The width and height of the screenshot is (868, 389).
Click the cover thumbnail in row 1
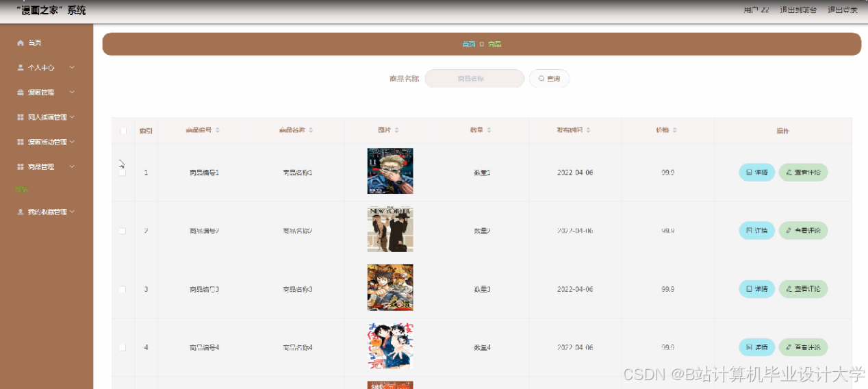(390, 171)
